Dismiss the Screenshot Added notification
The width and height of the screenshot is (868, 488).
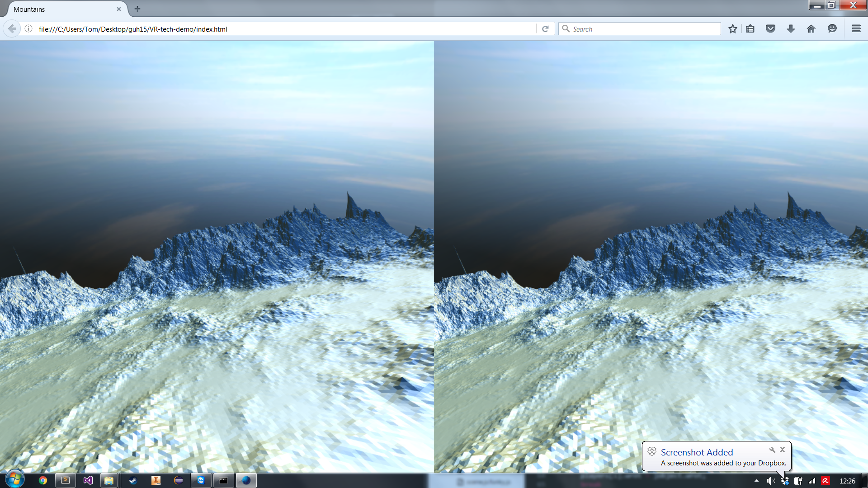click(x=782, y=450)
